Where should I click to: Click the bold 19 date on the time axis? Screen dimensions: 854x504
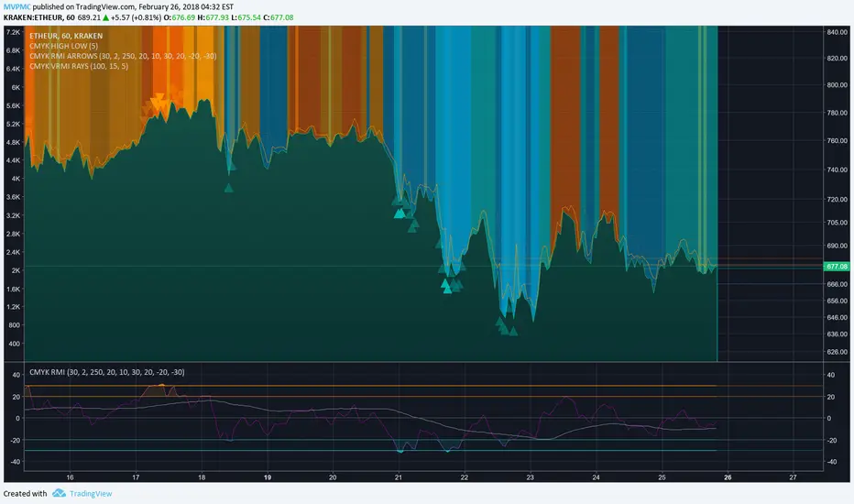coord(267,477)
